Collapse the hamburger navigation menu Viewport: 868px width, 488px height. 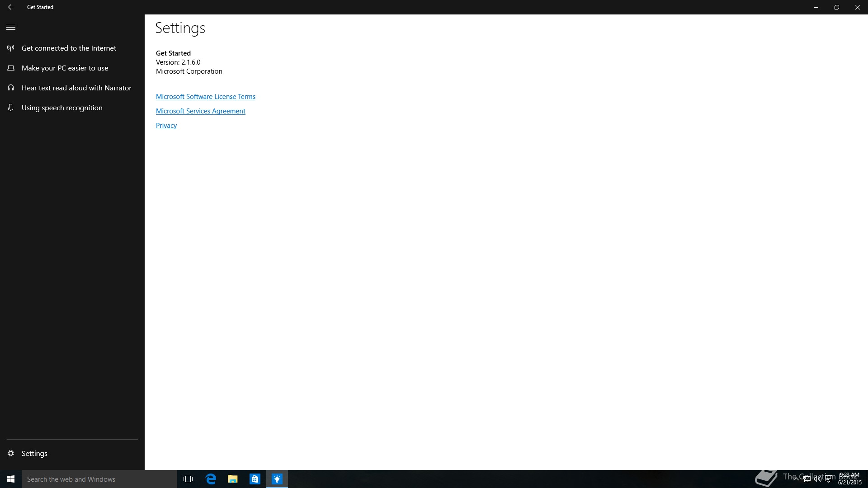coord(11,28)
